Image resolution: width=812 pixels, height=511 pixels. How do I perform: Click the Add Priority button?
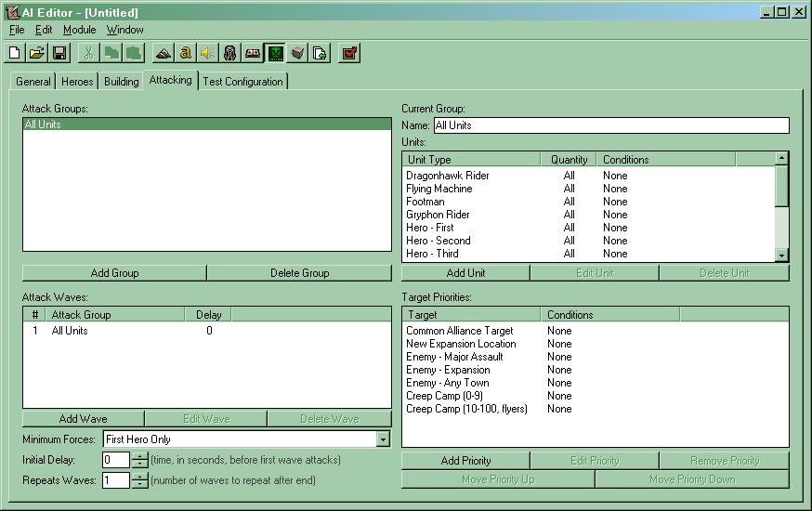465,460
